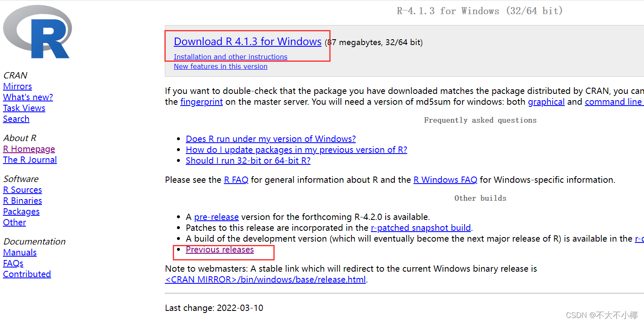
Task: Open the Packages link
Action: tap(21, 212)
